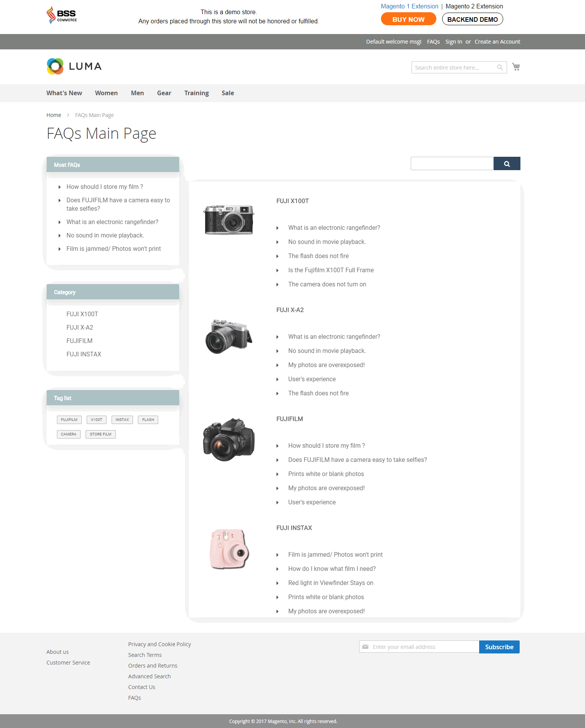The image size is (585, 728).
Task: Click the envelope icon in newsletter field
Action: point(365,647)
